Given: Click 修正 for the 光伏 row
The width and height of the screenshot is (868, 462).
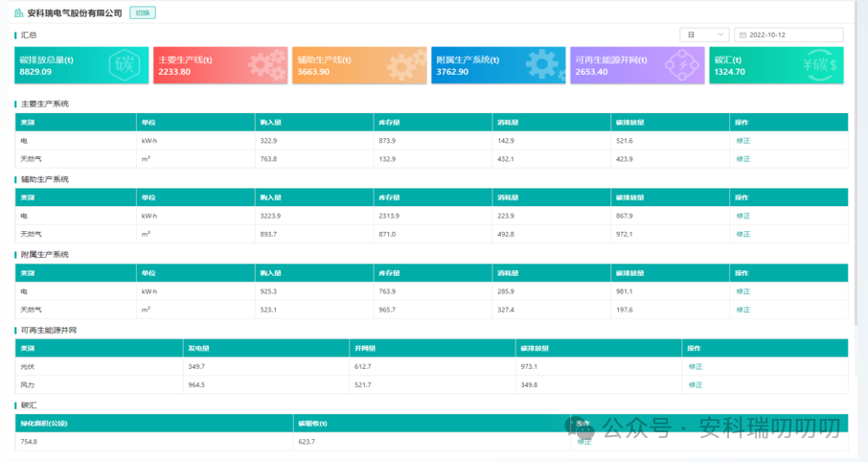Looking at the screenshot, I should [x=696, y=367].
